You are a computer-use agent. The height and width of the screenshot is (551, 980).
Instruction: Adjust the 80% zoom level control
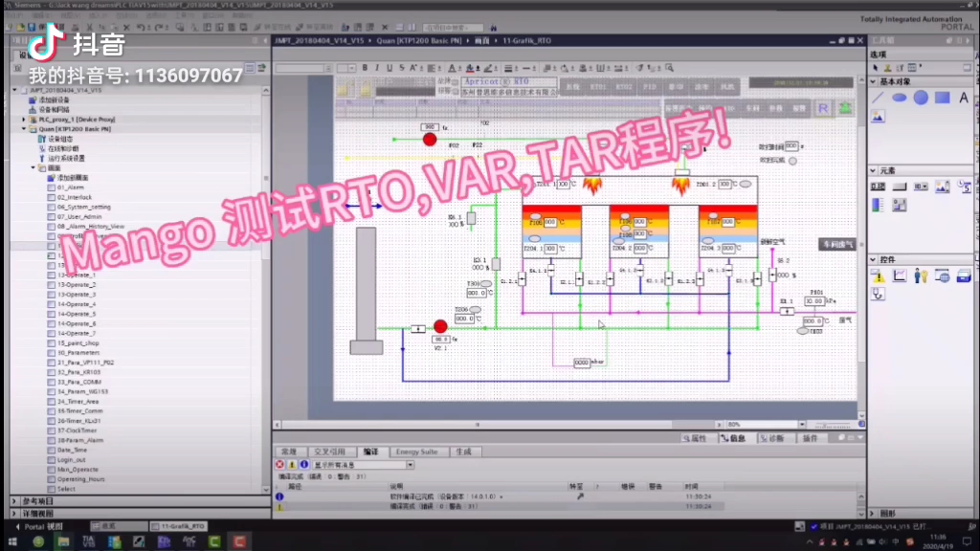[735, 424]
